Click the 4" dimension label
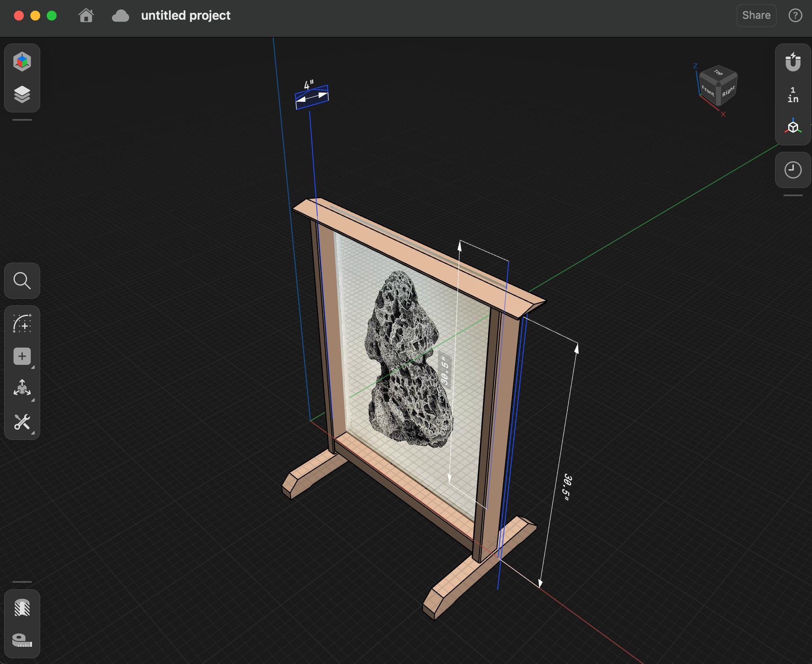Viewport: 812px width, 664px height. click(x=308, y=85)
